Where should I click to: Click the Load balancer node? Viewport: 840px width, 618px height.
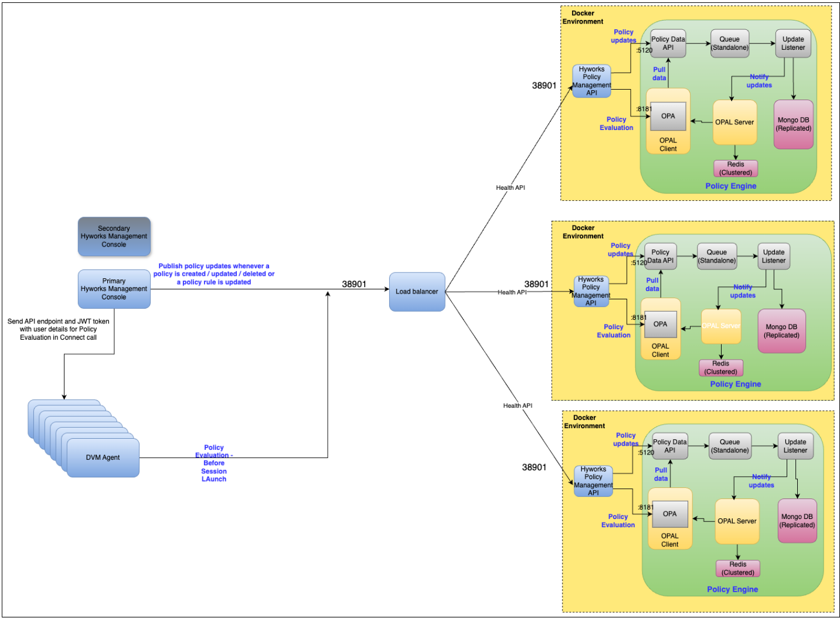417,291
